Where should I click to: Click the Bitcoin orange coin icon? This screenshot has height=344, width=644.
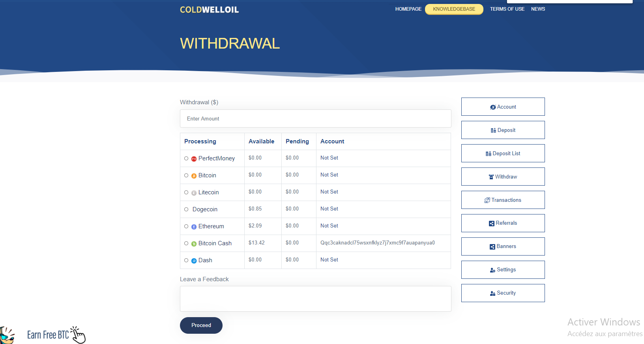coord(194,176)
